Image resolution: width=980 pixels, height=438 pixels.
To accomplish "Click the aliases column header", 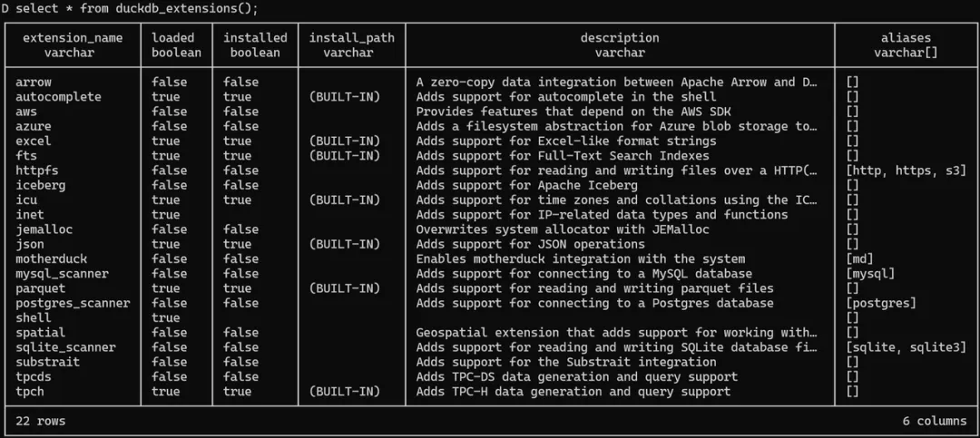I will 906,38.
